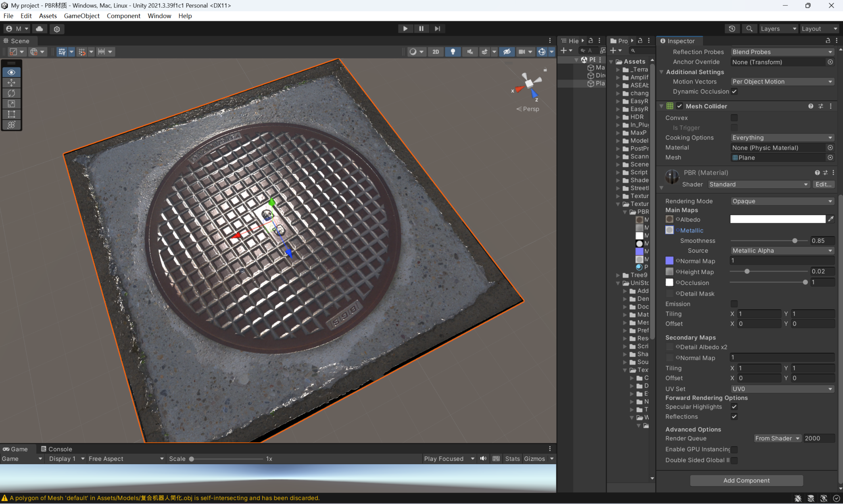Expand the Tree9 folder in Project

pyautogui.click(x=618, y=275)
